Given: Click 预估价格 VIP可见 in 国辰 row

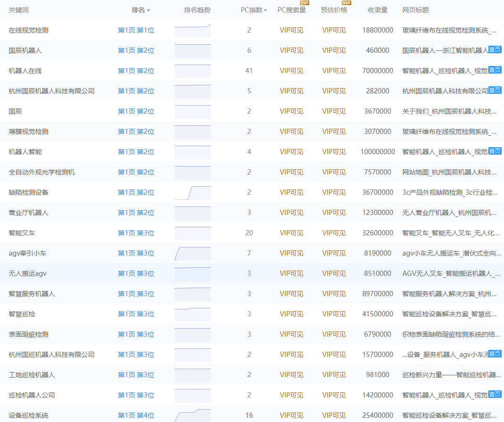Looking at the screenshot, I should [x=334, y=111].
